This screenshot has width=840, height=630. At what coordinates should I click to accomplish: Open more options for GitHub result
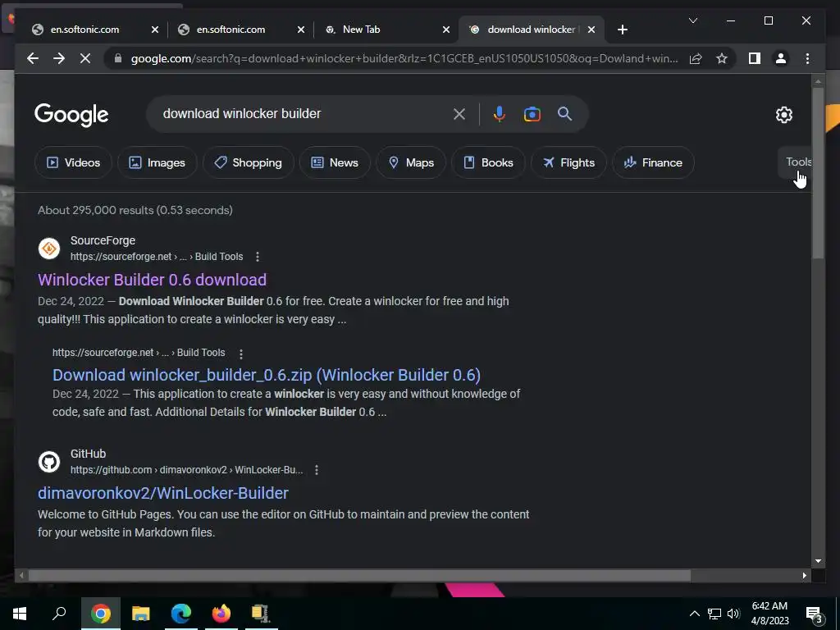tap(317, 470)
